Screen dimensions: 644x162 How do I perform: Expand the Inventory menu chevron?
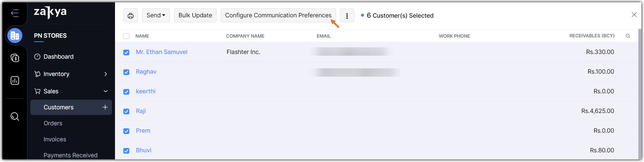[105, 74]
